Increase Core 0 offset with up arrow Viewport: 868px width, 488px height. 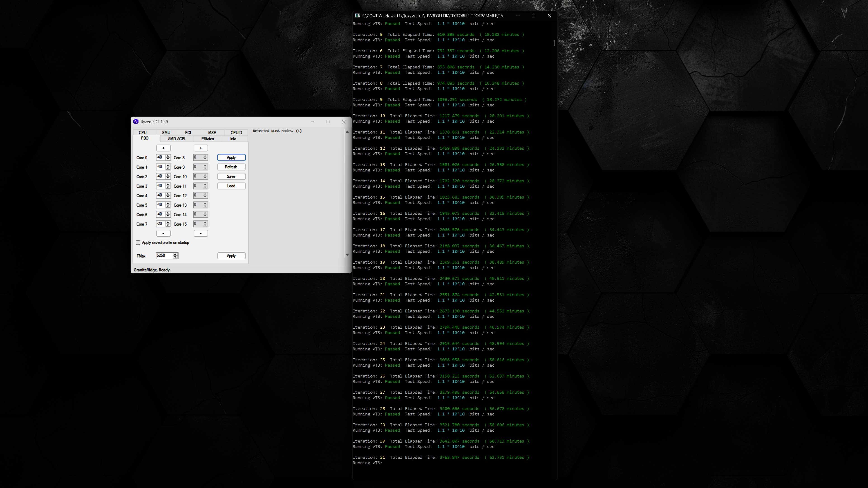click(x=168, y=156)
